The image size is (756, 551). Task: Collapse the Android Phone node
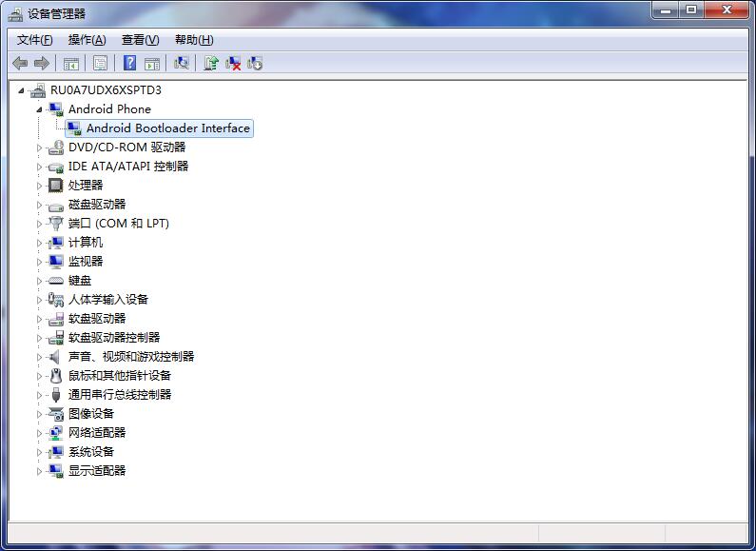pos(40,109)
